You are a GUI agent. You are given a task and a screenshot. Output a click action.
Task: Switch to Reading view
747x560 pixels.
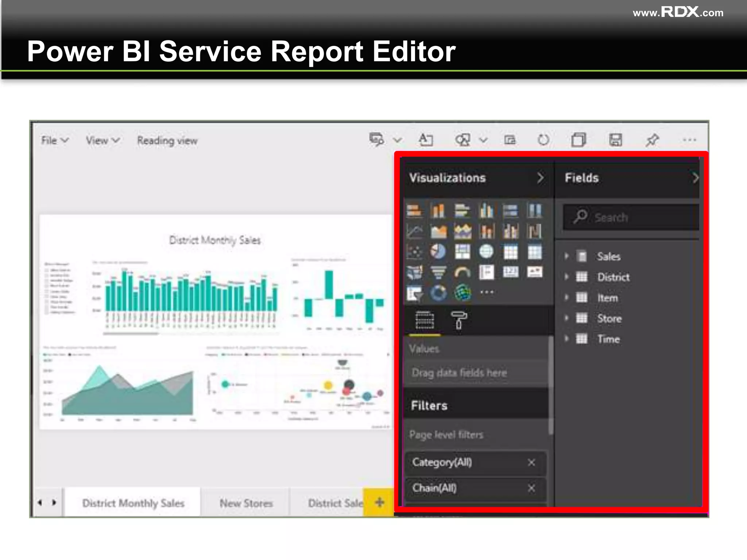click(167, 141)
